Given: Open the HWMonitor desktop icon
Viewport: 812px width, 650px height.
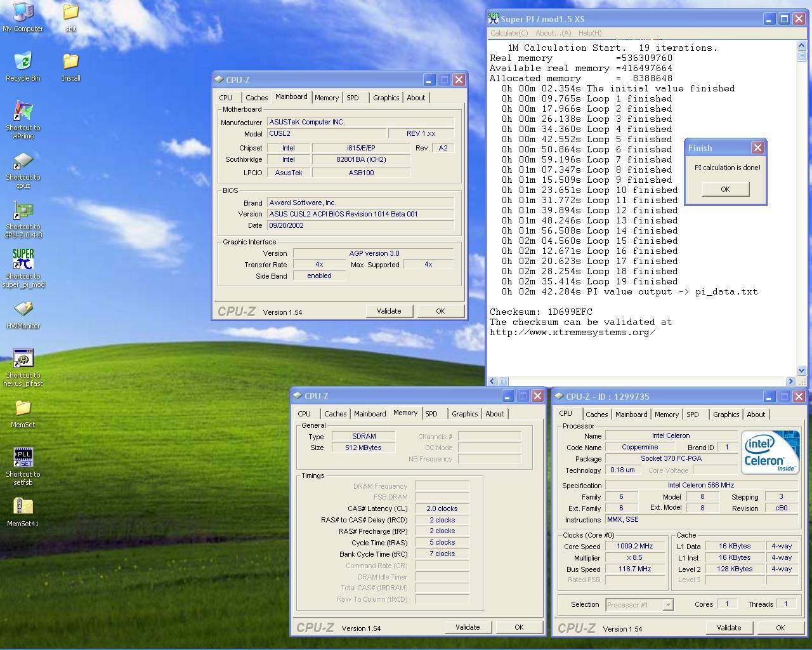Looking at the screenshot, I should pyautogui.click(x=23, y=308).
